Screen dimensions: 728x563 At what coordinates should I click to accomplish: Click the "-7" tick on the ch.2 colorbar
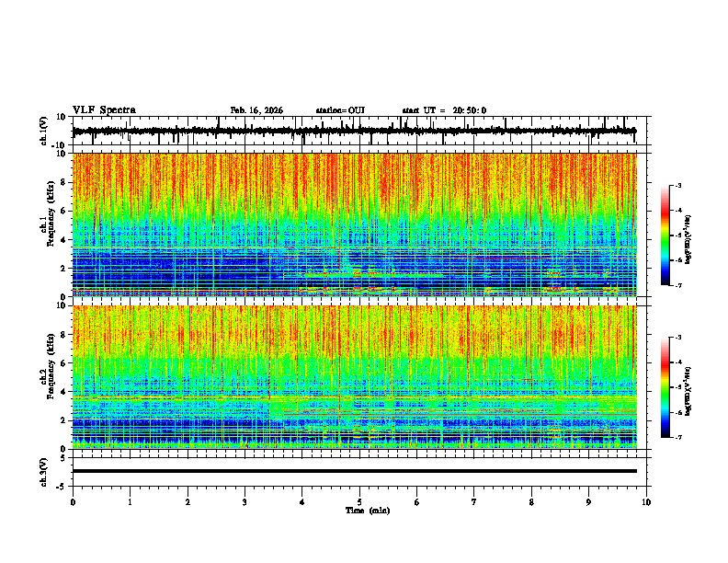[x=678, y=438]
